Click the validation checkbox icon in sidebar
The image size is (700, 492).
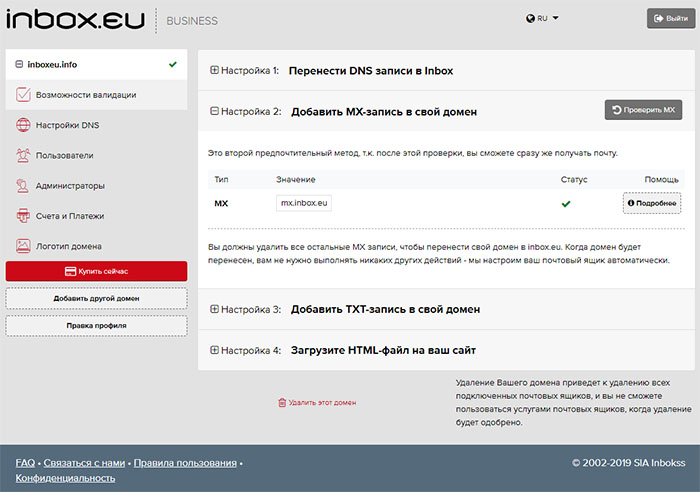pyautogui.click(x=23, y=95)
